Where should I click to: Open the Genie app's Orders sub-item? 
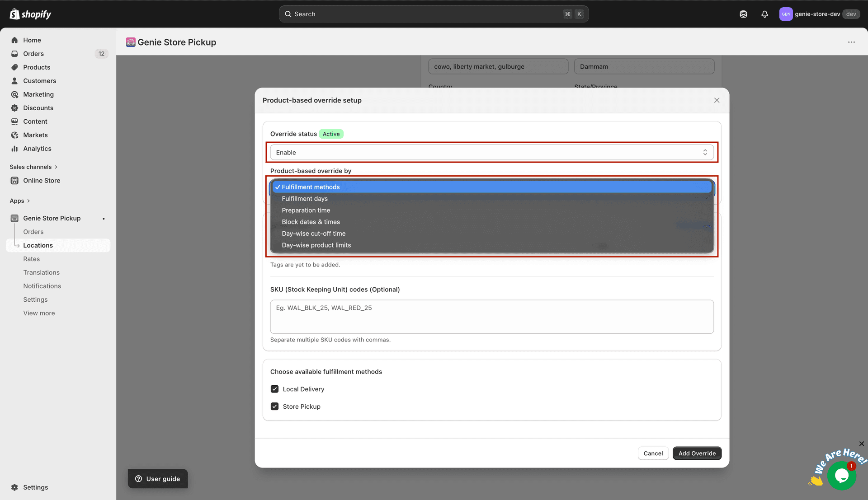(33, 232)
